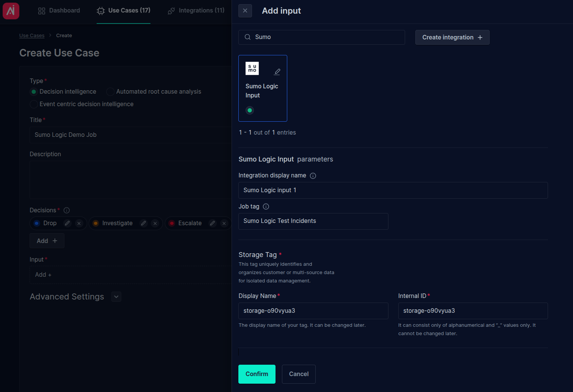This screenshot has width=573, height=392.
Task: Click the storage tag Display Name field
Action: [x=313, y=311]
